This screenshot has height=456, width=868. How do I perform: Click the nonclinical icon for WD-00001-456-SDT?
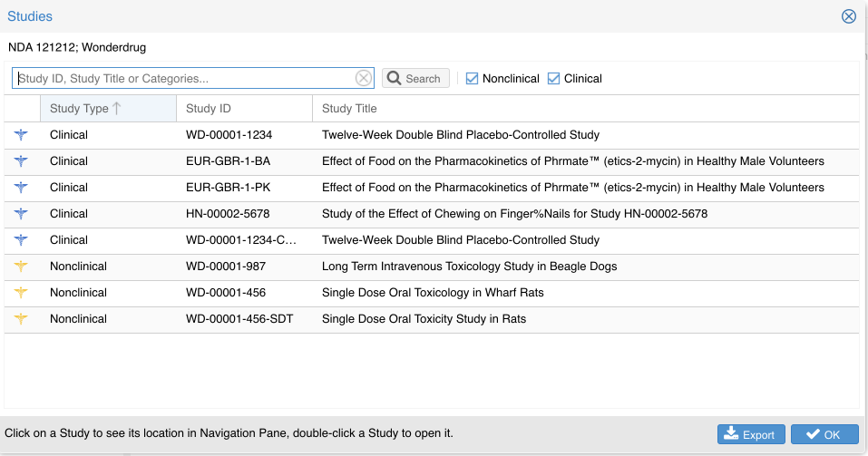click(22, 319)
